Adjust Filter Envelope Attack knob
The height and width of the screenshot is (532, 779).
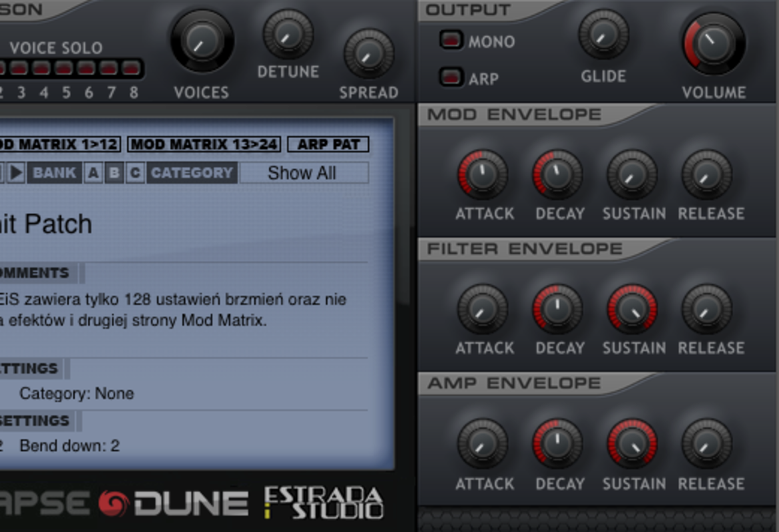click(483, 310)
